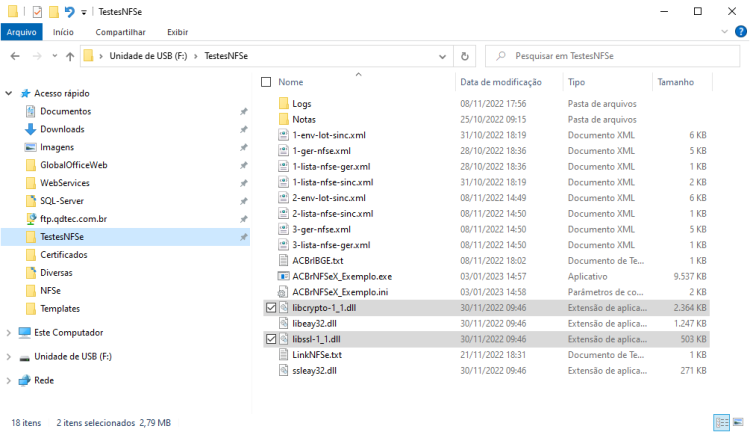Select 1-env-lot-sinc.xml file icon
This screenshot has height=432, width=750.
(284, 135)
